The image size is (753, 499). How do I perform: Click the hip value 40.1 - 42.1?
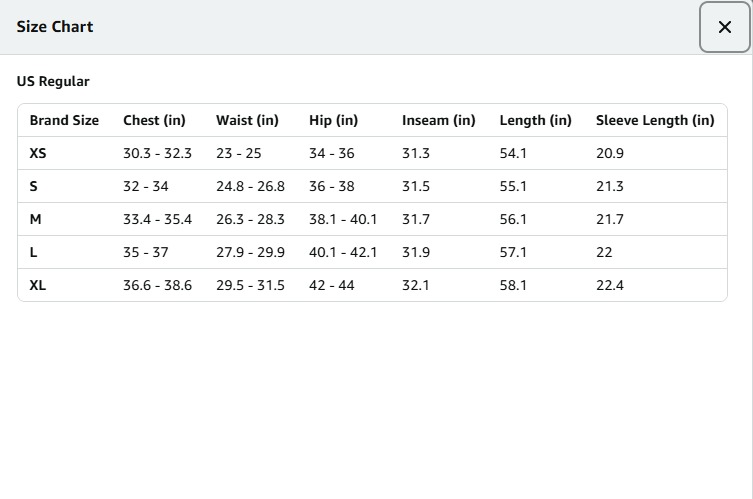(x=343, y=252)
